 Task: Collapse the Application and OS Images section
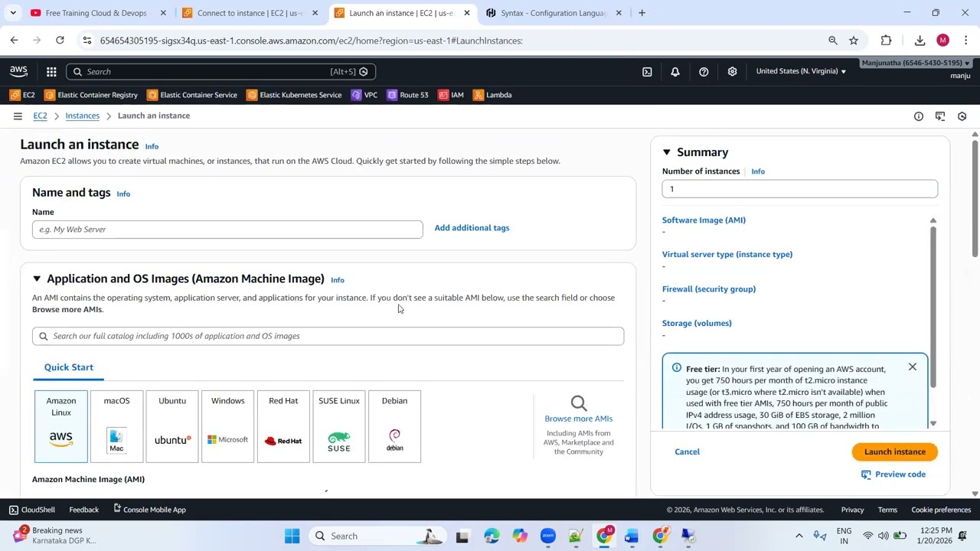36,279
